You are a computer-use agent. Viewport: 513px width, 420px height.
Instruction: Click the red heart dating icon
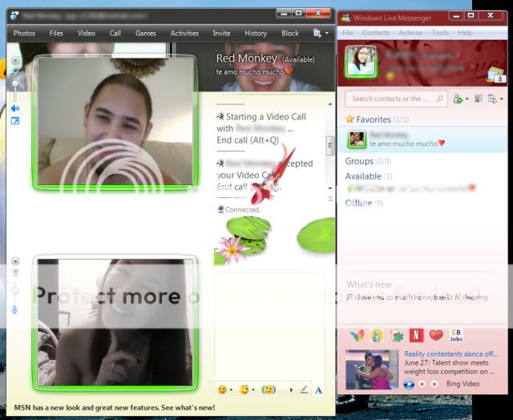(x=436, y=335)
